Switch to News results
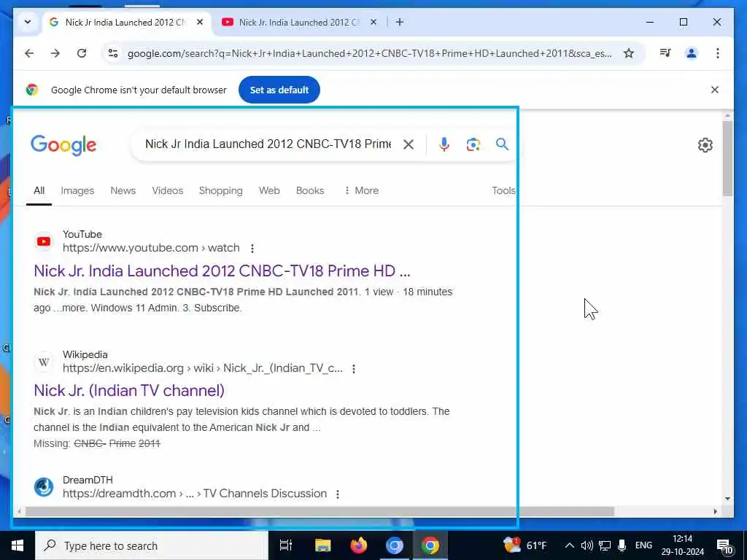Viewport: 747px width, 560px height. point(123,190)
